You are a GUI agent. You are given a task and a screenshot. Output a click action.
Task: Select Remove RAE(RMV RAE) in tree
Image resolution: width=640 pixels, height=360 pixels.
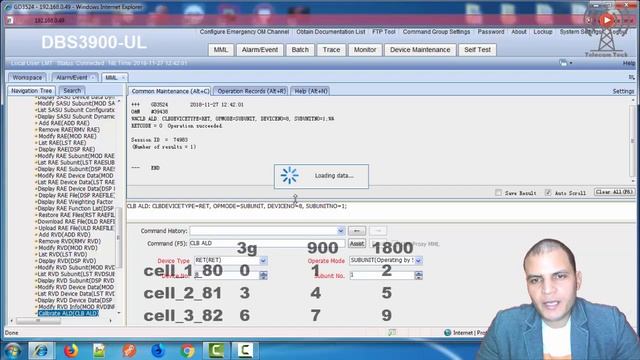click(69, 130)
